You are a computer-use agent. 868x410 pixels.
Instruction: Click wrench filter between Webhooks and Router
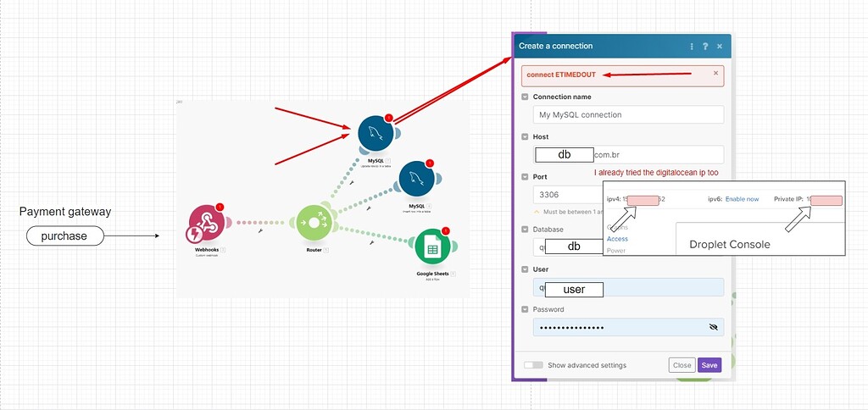tap(260, 230)
